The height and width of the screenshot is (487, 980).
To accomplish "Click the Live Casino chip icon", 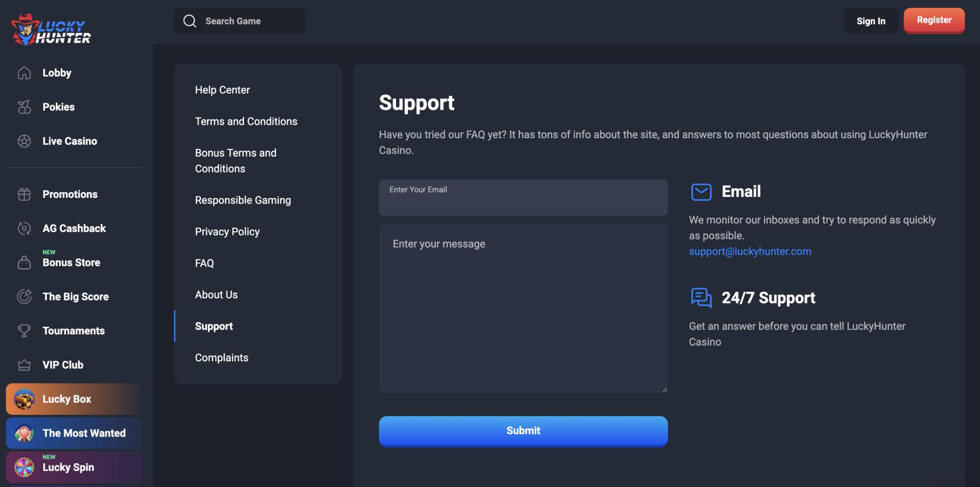I will [x=24, y=141].
